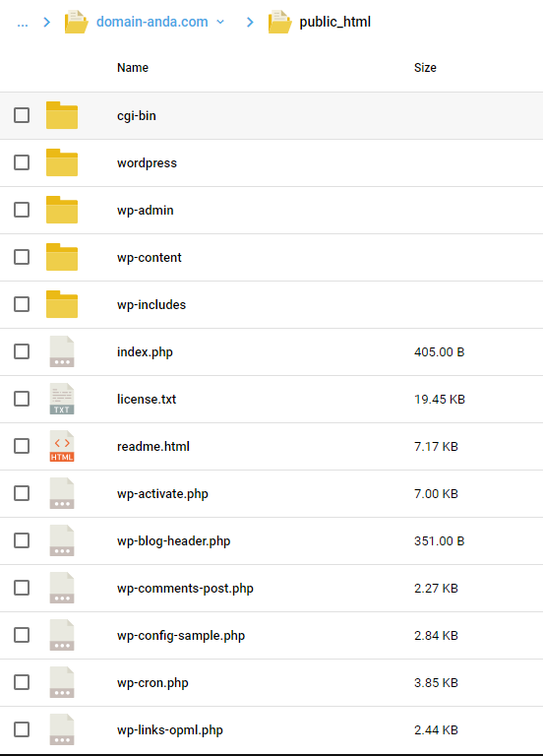Screen dimensions: 543x756
Task: Click the wp-content folder icon
Action: (x=62, y=257)
